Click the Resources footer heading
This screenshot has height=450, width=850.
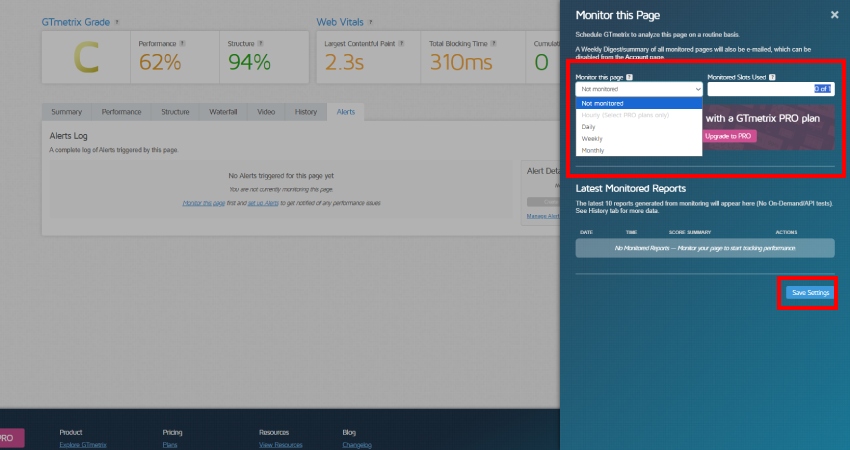tap(274, 432)
